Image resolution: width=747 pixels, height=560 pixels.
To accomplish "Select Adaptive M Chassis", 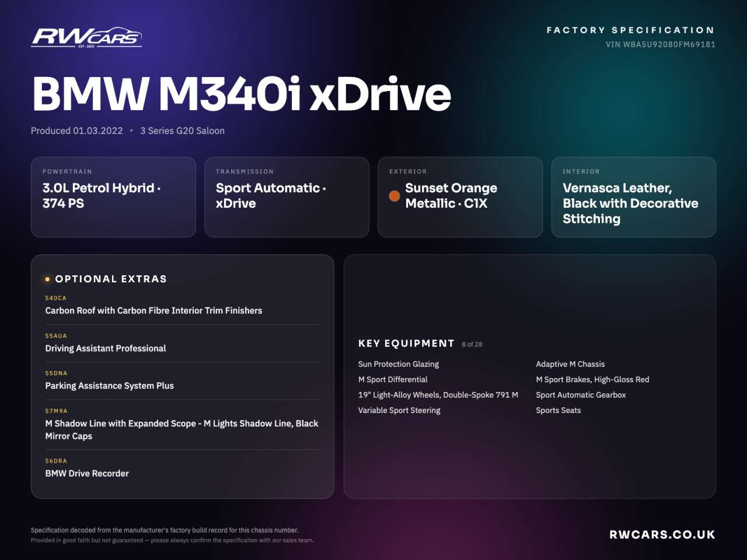I will tap(570, 364).
